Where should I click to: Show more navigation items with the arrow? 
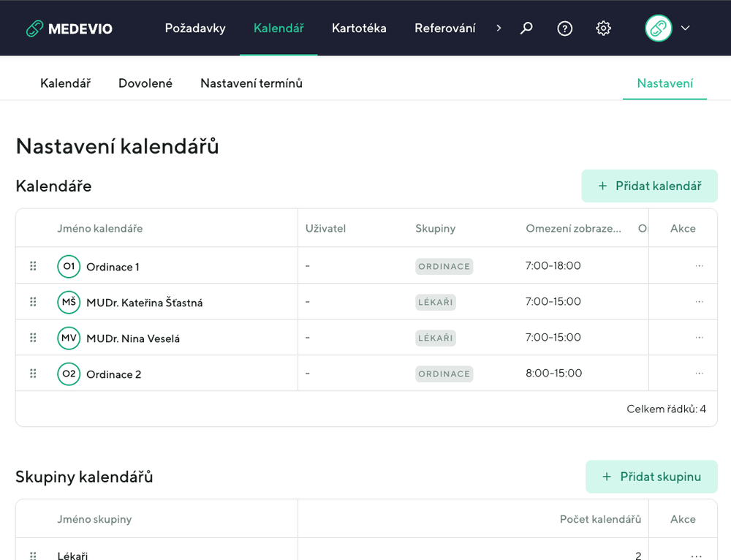click(499, 29)
